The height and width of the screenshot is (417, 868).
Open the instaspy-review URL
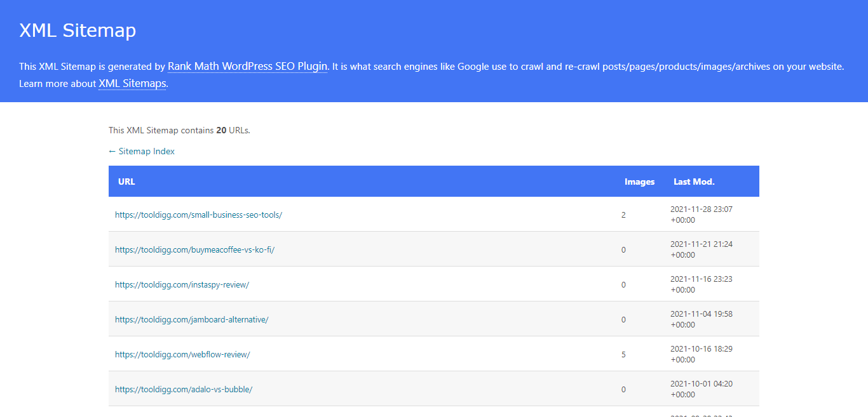coord(182,284)
